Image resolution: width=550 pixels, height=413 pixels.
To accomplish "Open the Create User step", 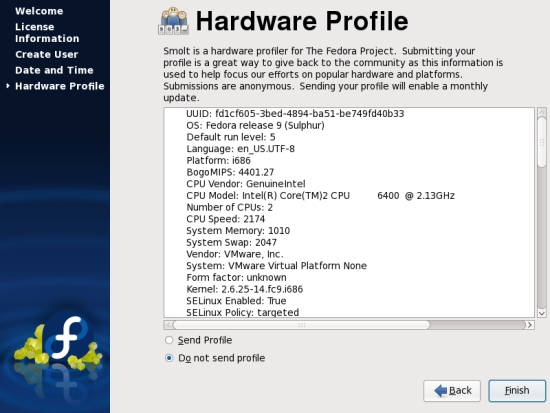I will (x=47, y=54).
